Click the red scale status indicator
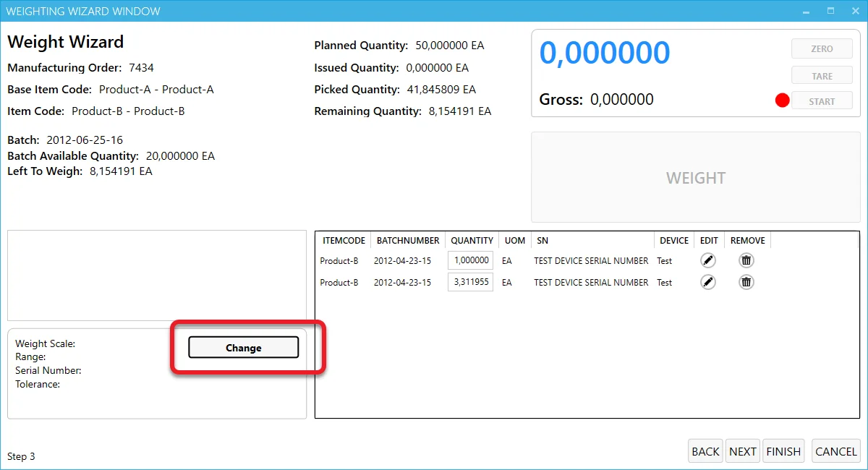This screenshot has width=868, height=470. 782,101
